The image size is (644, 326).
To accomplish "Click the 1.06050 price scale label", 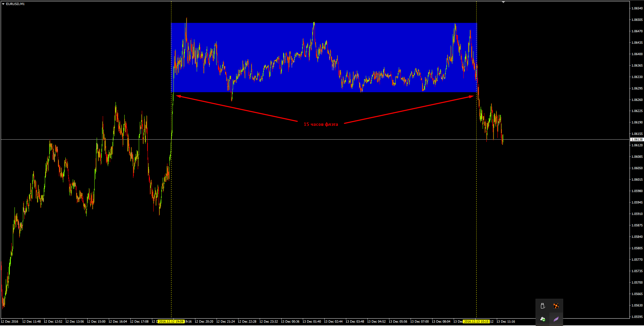I will [637, 168].
